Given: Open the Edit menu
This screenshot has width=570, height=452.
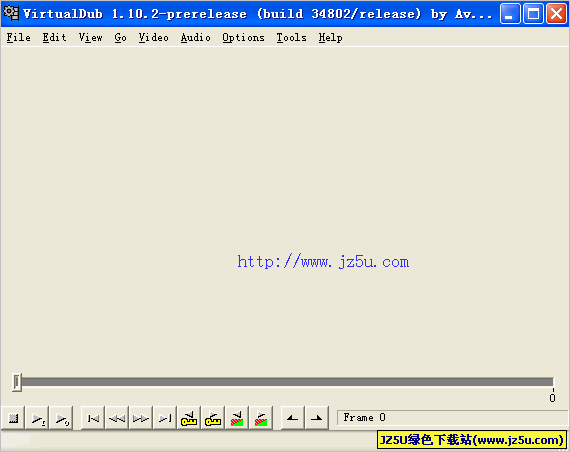Looking at the screenshot, I should 55,37.
